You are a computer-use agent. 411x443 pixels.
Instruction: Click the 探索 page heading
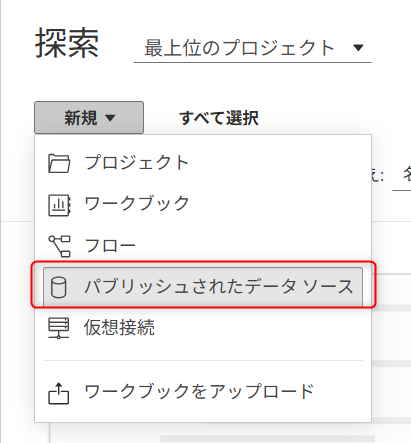[67, 43]
